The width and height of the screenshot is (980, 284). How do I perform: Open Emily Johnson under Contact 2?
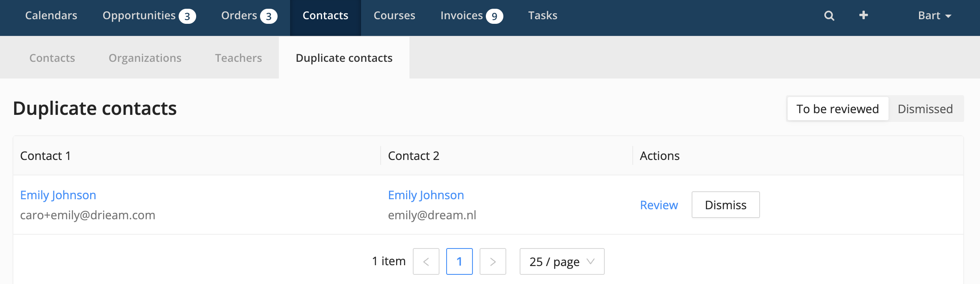pos(426,195)
